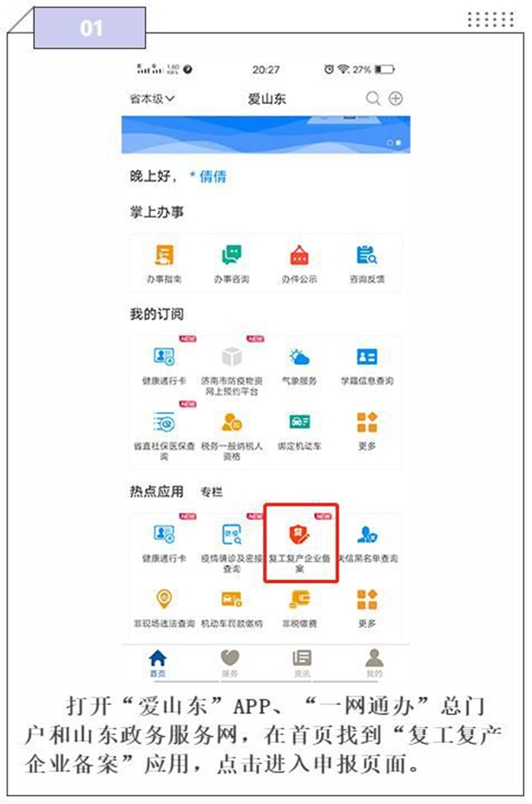Open 更多 in the 我的订阅 section
This screenshot has width=532, height=804.
[x=367, y=422]
